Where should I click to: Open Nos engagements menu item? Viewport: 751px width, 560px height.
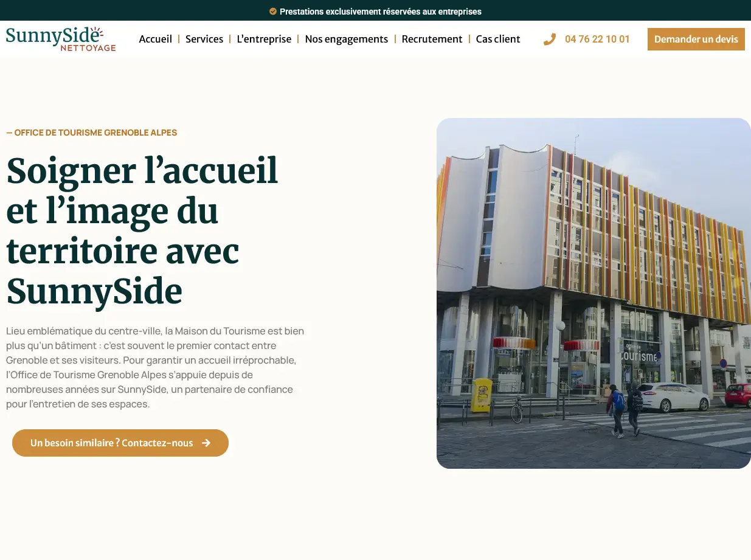(x=347, y=39)
